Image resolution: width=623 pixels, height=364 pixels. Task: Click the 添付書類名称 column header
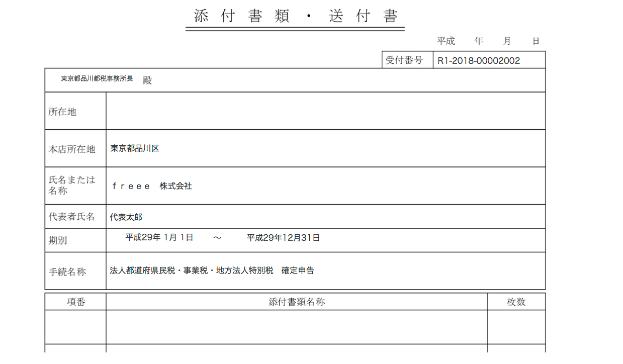pyautogui.click(x=297, y=302)
